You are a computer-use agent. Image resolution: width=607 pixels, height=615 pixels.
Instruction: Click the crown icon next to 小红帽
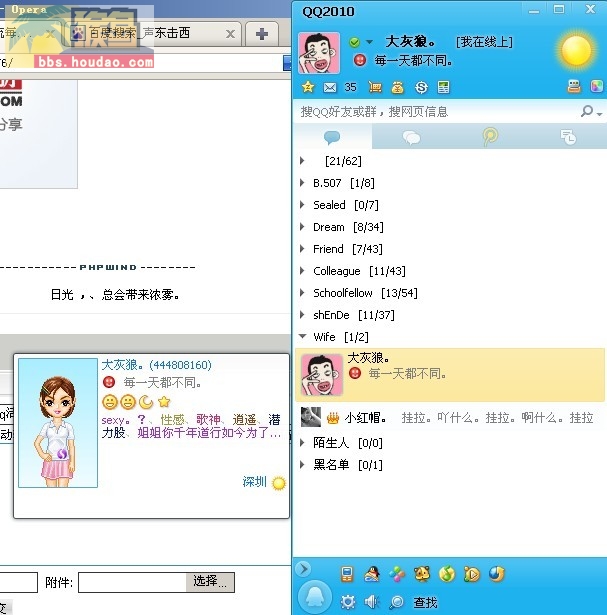pos(333,418)
